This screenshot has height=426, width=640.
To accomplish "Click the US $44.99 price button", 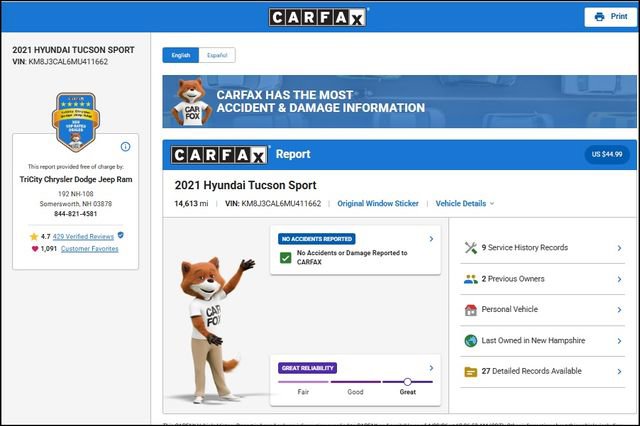I will 607,154.
